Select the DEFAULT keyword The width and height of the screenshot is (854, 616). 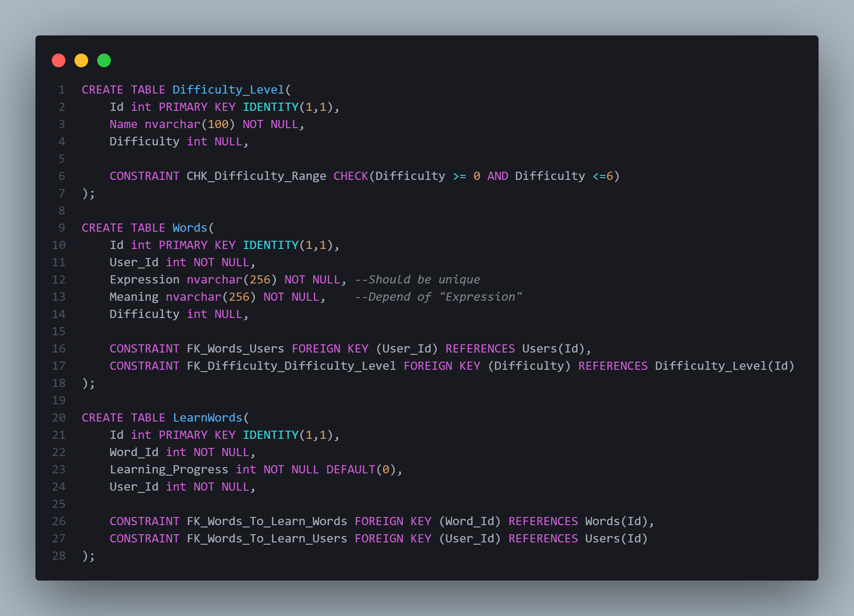351,469
